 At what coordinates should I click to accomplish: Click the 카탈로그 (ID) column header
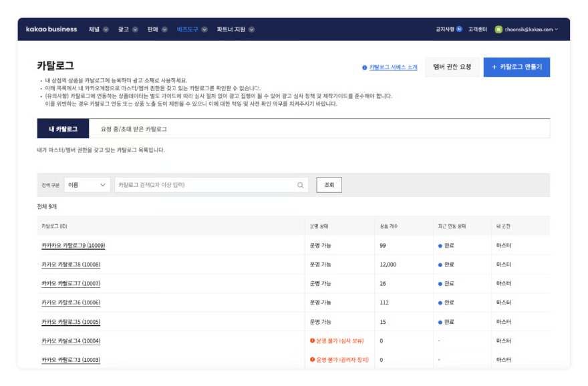click(54, 226)
